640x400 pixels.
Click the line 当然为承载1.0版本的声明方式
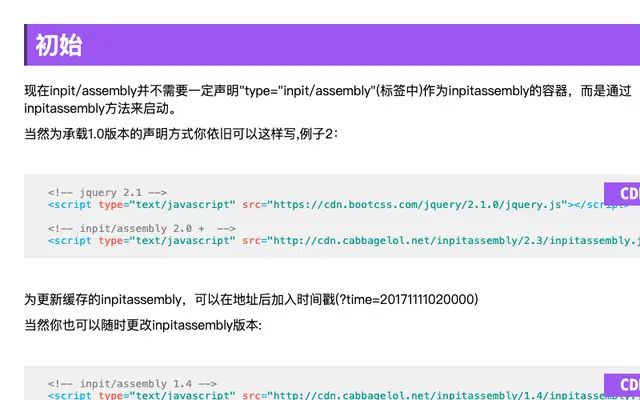pos(181,133)
